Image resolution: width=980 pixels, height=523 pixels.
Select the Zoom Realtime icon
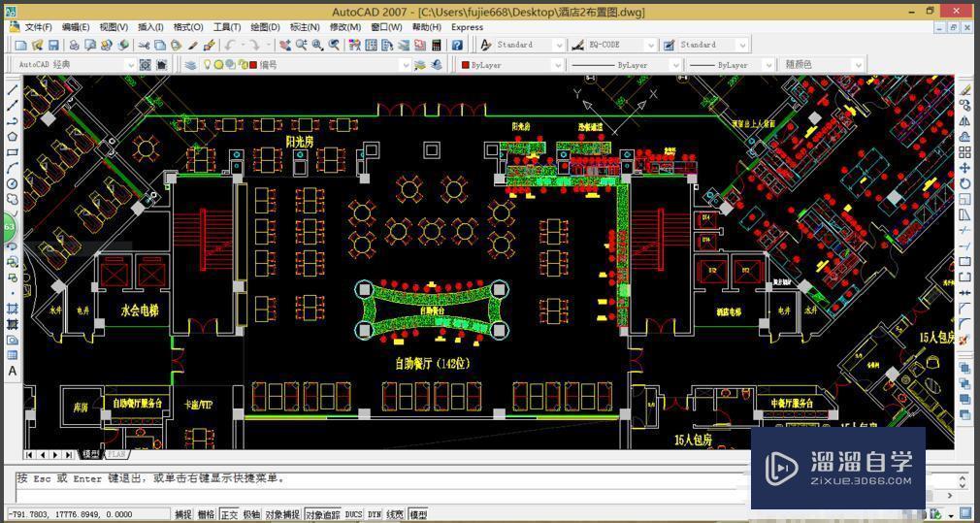click(302, 45)
